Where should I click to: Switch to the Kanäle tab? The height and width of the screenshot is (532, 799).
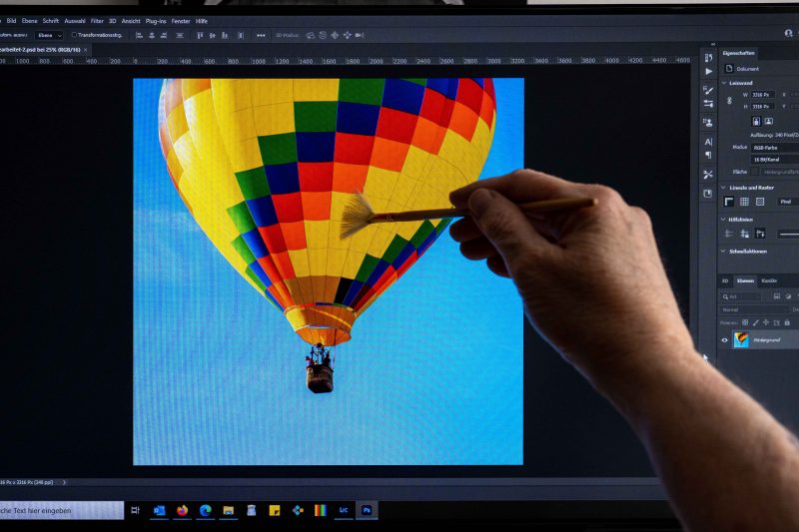(769, 280)
